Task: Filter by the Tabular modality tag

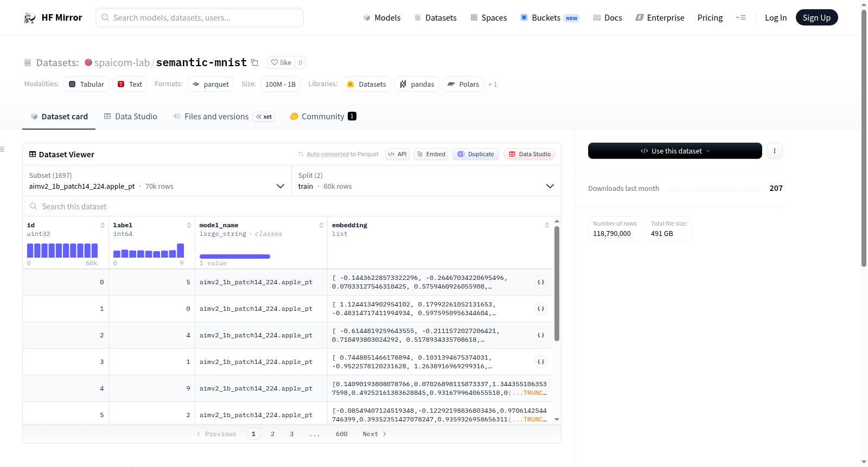Action: pos(86,84)
